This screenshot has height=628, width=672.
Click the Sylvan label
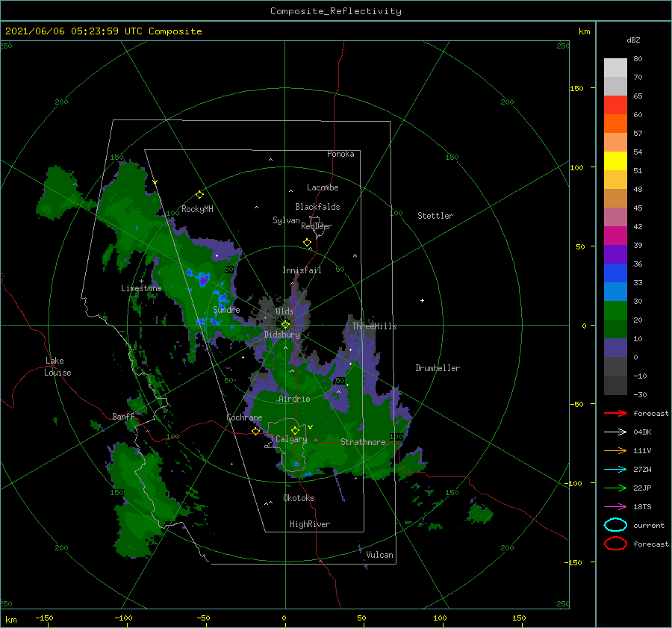point(286,220)
